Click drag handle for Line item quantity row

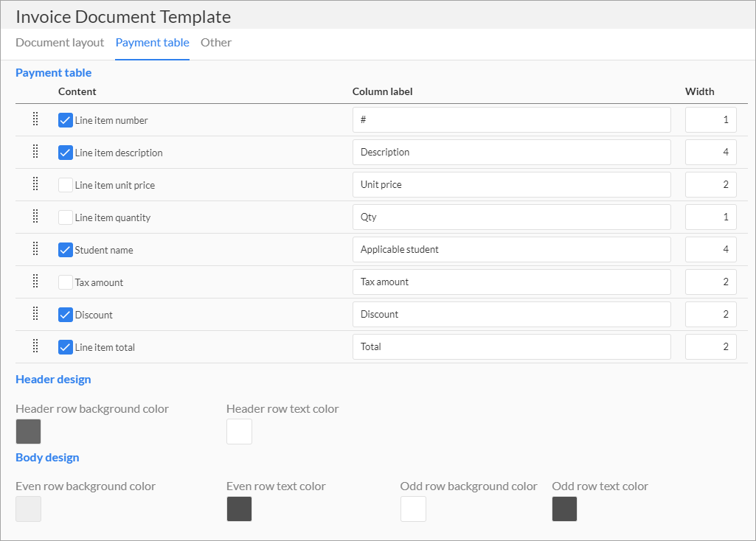pos(35,216)
